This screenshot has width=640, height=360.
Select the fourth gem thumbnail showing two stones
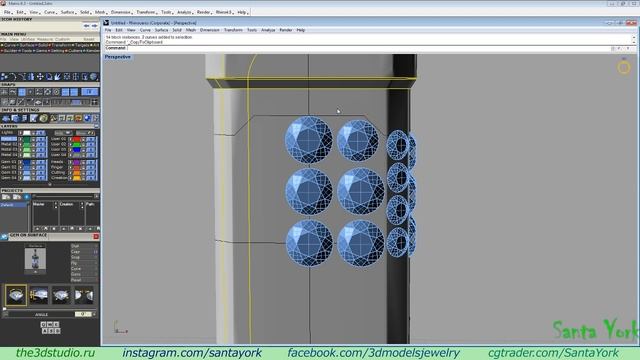[84, 295]
